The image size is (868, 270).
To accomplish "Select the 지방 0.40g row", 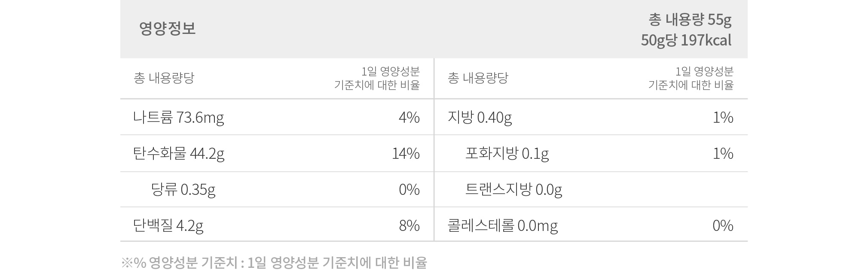I will pyautogui.click(x=591, y=117).
